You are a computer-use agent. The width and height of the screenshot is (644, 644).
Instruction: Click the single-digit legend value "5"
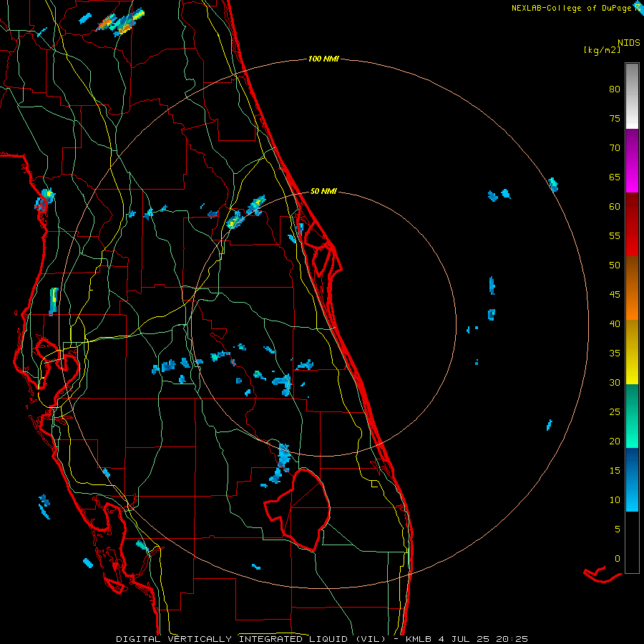point(618,530)
